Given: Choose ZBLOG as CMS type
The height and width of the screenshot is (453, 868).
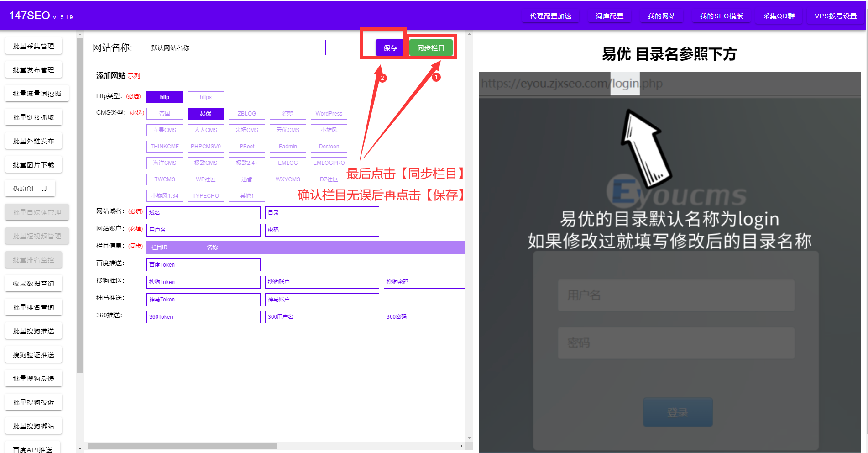Looking at the screenshot, I should pyautogui.click(x=247, y=114).
